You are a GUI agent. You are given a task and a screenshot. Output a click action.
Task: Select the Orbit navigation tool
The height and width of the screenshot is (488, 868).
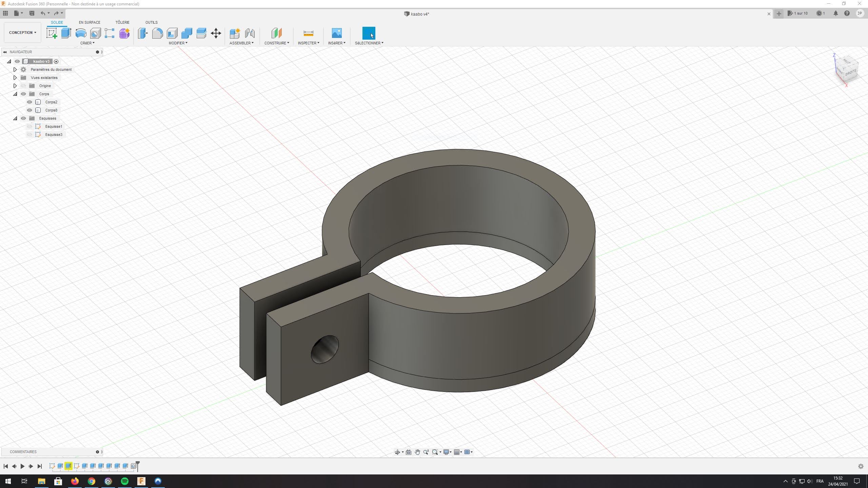tap(397, 452)
